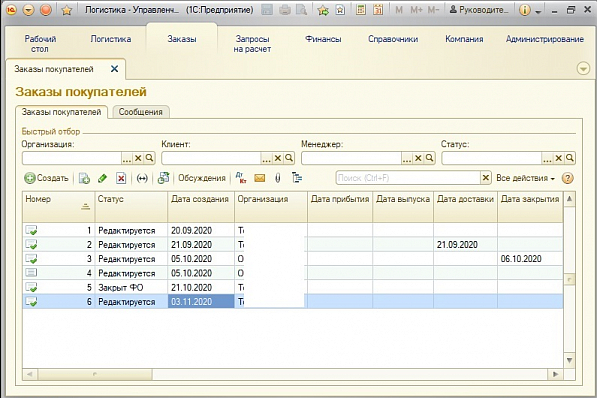
Task: Click the create-based-on icon beside Обсуждения
Action: click(x=163, y=178)
